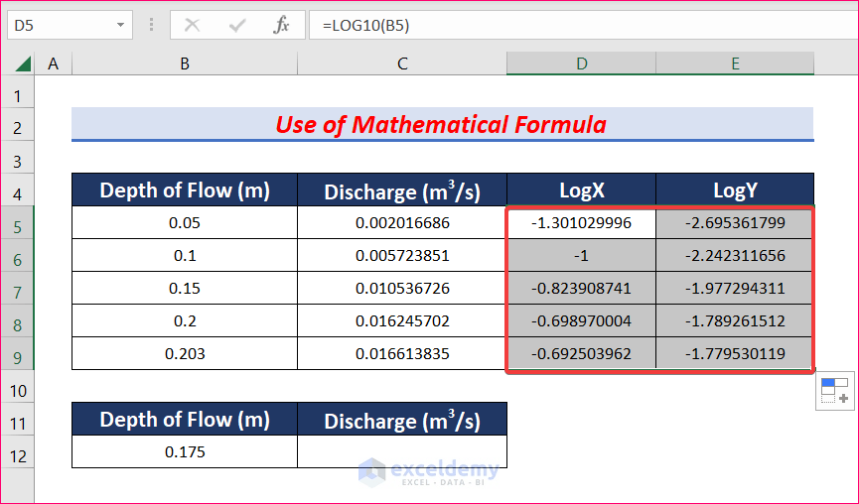859x504 pixels.
Task: Click the LogY header cell
Action: pos(735,189)
